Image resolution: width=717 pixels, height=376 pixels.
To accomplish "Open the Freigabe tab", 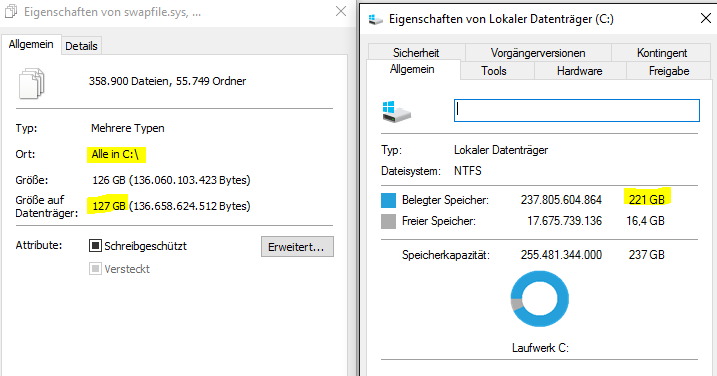I will 669,71.
